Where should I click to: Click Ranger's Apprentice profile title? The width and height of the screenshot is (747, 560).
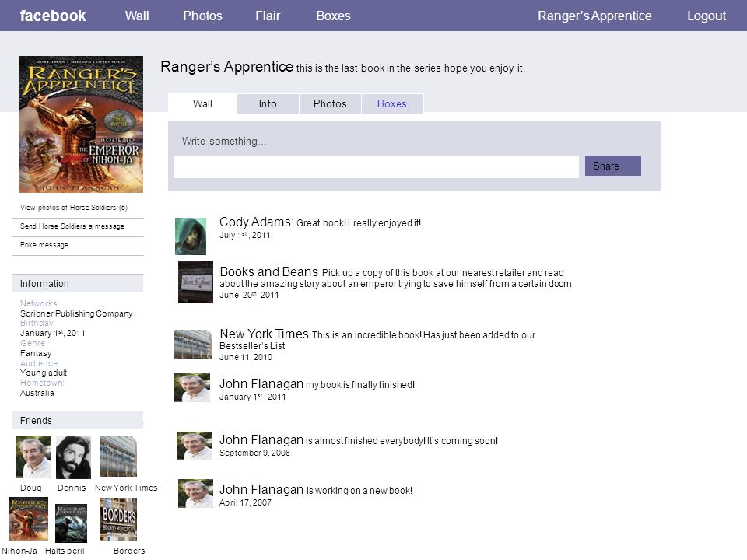(226, 66)
